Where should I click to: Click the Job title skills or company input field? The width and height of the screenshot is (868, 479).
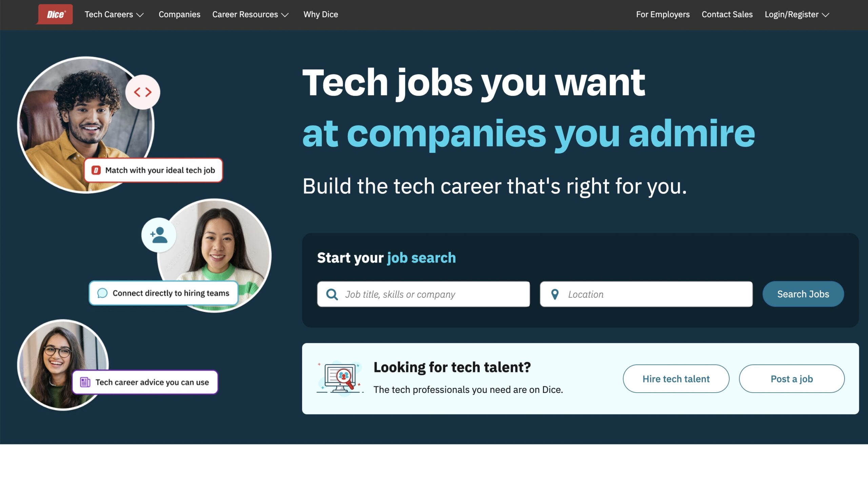tap(423, 294)
